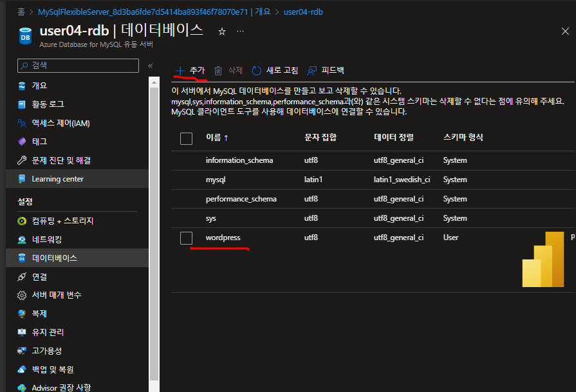
Task: Click the 네트워킹 networking icon
Action: [22, 239]
